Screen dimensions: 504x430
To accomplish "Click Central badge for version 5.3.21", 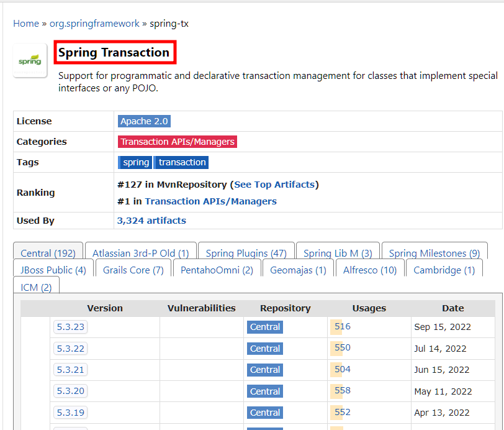I will [x=265, y=370].
